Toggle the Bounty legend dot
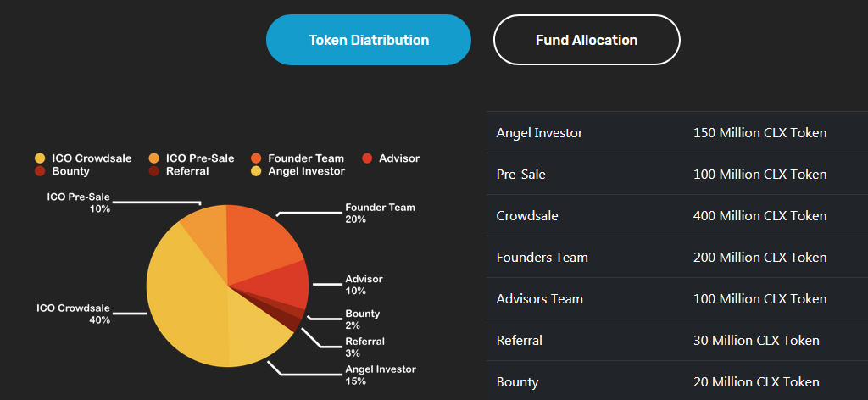Image resolution: width=868 pixels, height=400 pixels. [x=40, y=171]
